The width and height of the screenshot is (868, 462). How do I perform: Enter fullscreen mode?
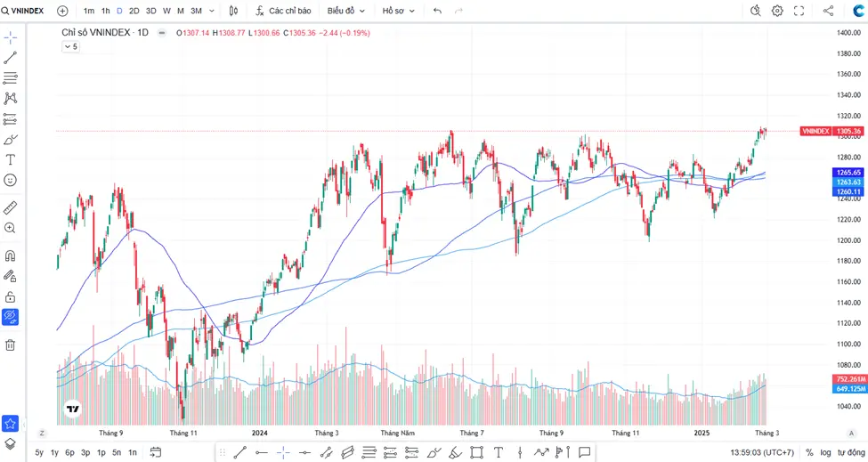pos(799,11)
